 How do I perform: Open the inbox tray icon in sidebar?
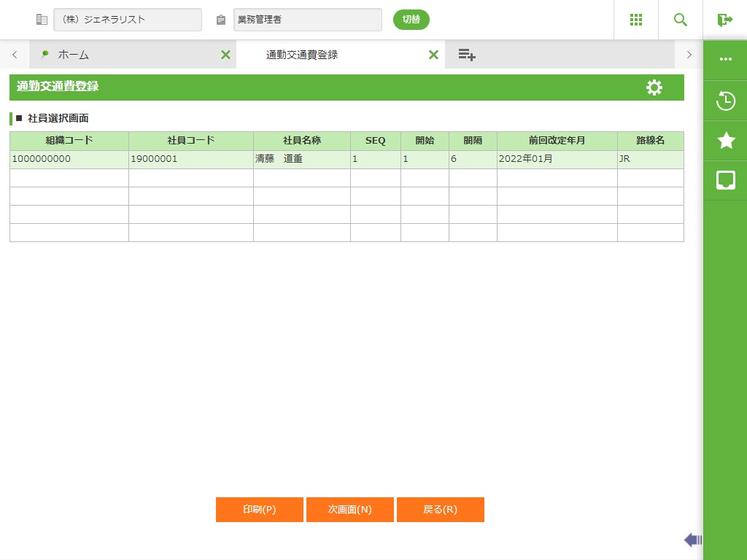click(725, 180)
